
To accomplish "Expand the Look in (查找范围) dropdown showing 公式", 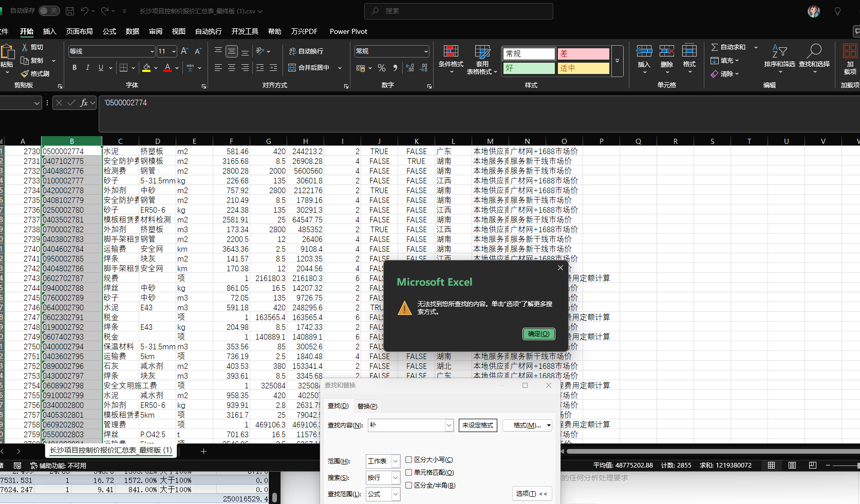I will tap(396, 494).
